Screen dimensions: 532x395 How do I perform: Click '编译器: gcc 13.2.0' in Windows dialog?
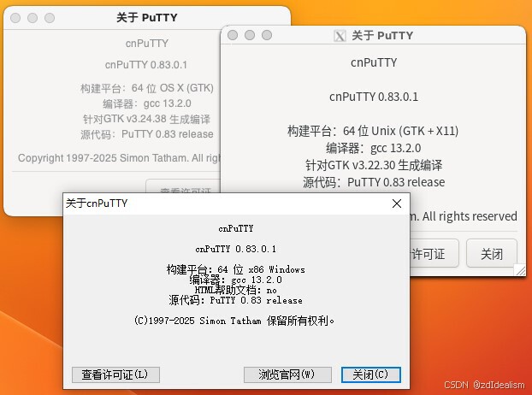[236, 280]
